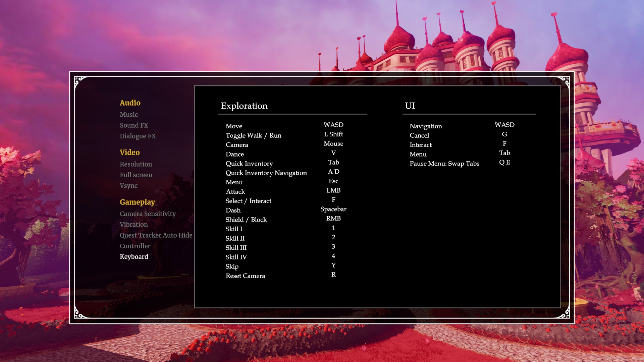Click the Menu label in UI column

pos(418,154)
